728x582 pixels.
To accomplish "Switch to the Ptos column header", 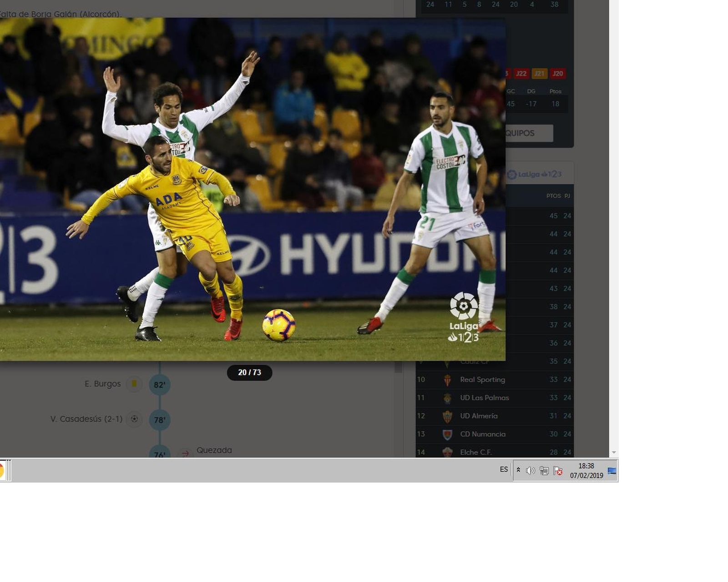I will pos(556,91).
